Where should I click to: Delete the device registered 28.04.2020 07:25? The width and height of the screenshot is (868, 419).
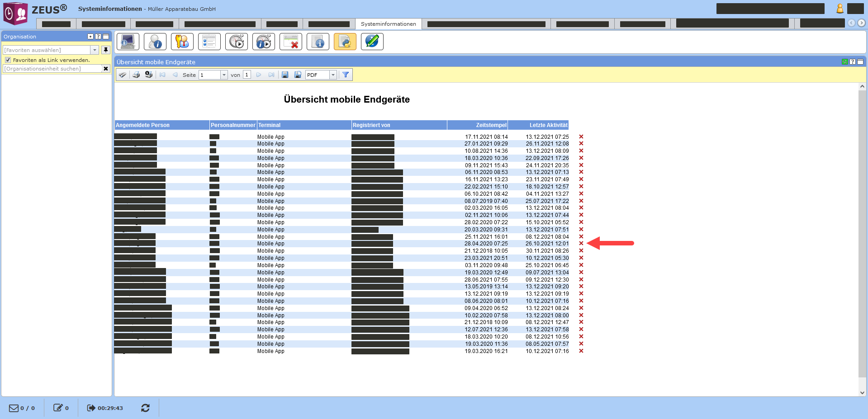[x=581, y=244]
